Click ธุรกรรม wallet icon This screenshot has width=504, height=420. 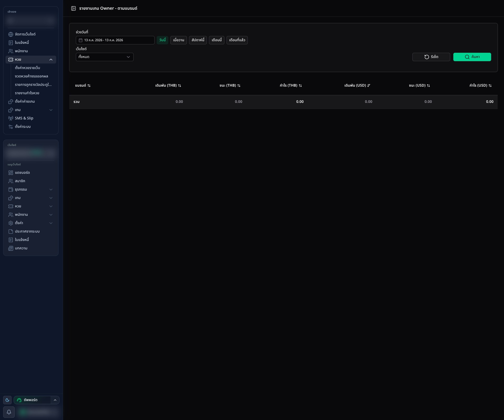click(11, 190)
